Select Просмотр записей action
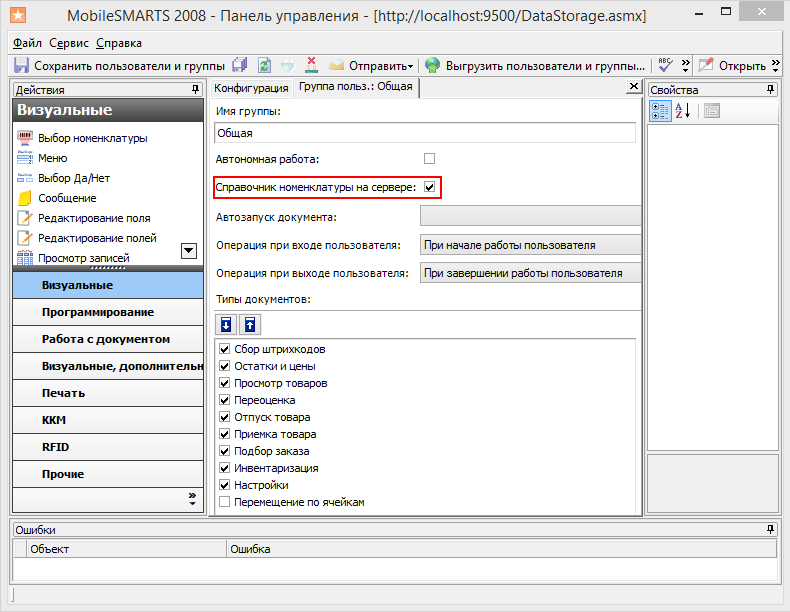This screenshot has height=612, width=790. pyautogui.click(x=74, y=258)
